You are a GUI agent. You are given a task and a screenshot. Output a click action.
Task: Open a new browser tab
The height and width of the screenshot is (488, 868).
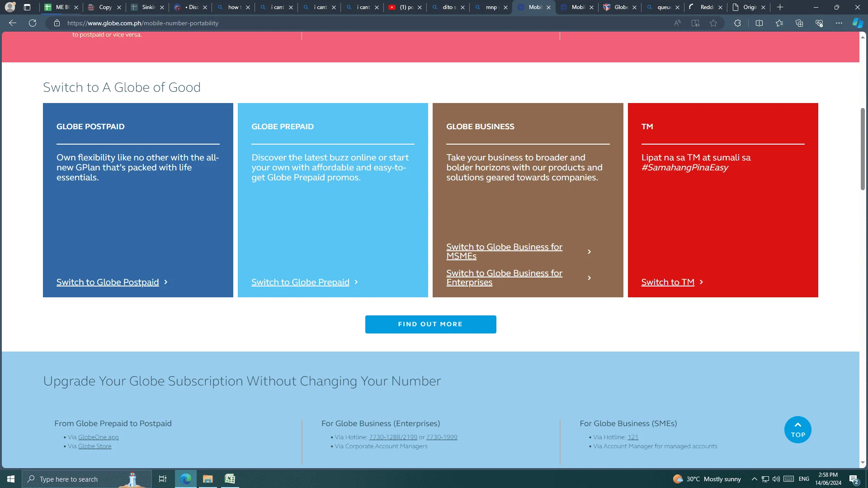point(780,7)
